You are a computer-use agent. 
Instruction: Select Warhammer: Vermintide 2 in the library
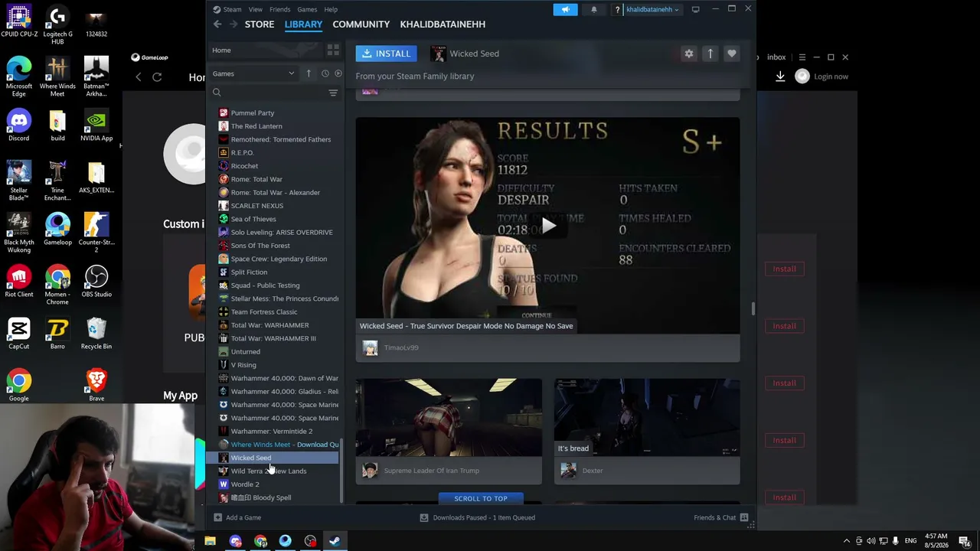(272, 432)
